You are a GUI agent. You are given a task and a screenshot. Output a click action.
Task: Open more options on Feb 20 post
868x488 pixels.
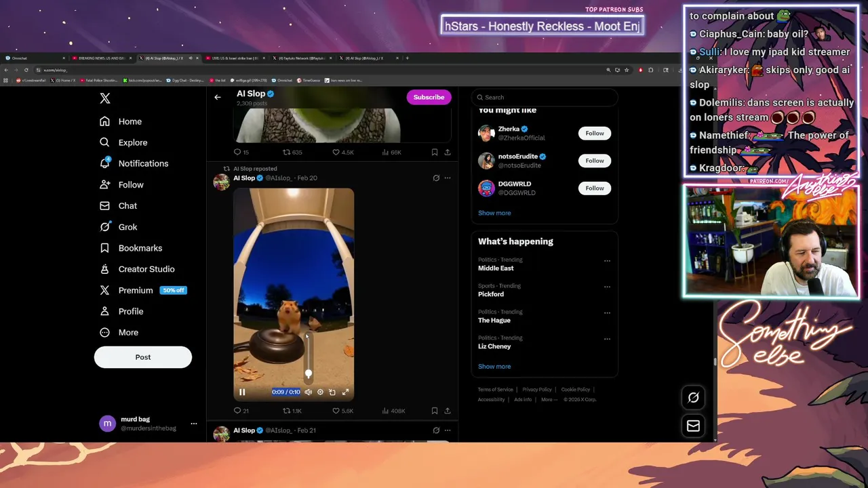tap(448, 178)
